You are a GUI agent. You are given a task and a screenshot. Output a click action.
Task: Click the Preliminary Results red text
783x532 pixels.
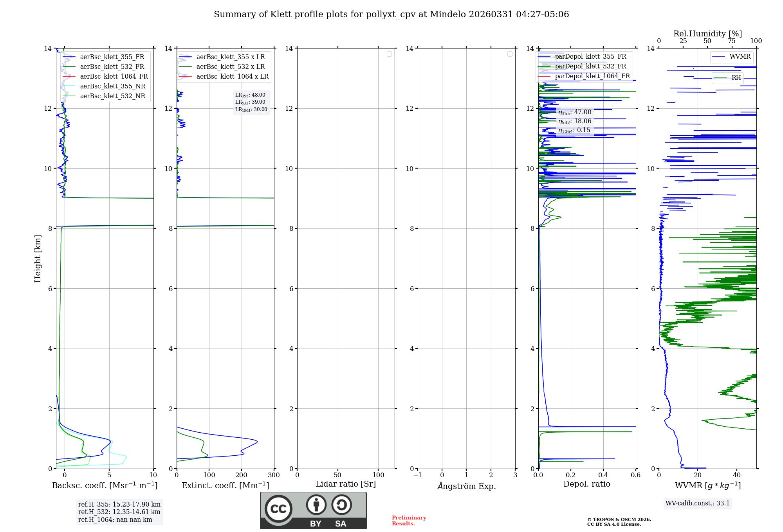point(409,521)
